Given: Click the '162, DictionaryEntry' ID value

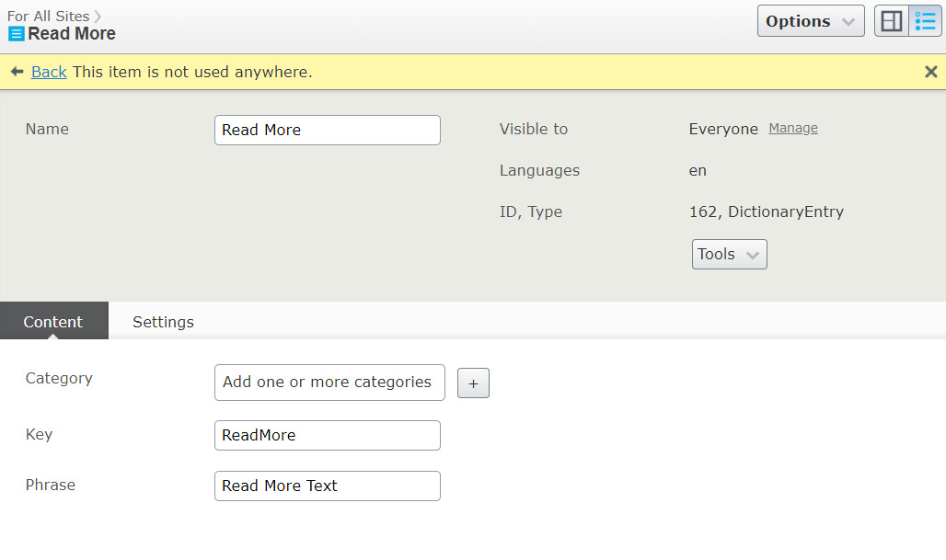Looking at the screenshot, I should [766, 212].
